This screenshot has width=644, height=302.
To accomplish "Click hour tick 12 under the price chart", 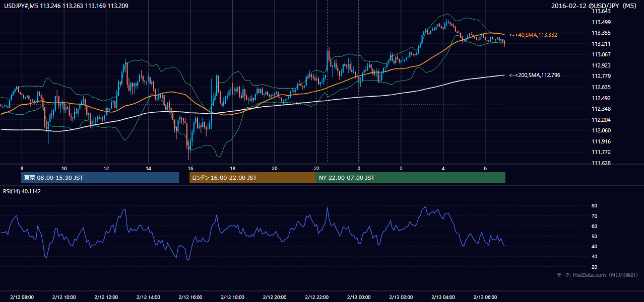I will (106, 168).
